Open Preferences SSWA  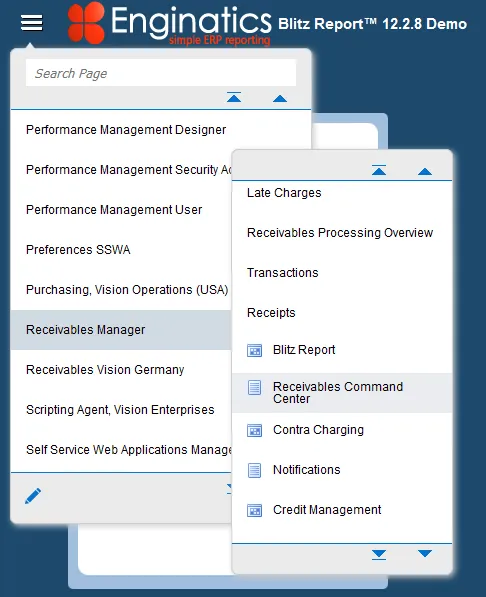tap(78, 250)
